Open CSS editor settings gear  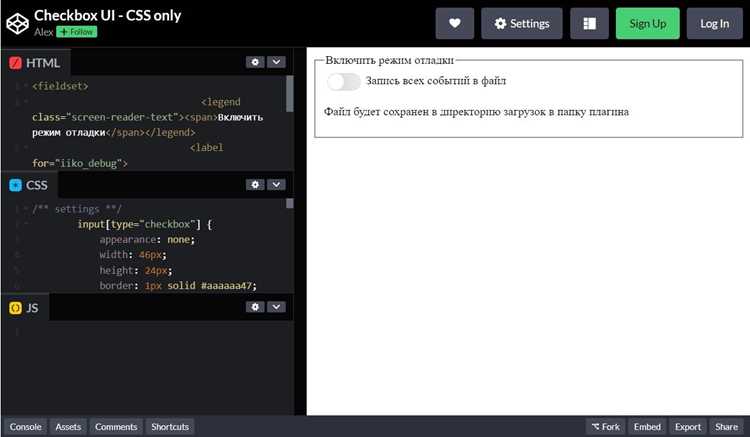click(x=255, y=185)
